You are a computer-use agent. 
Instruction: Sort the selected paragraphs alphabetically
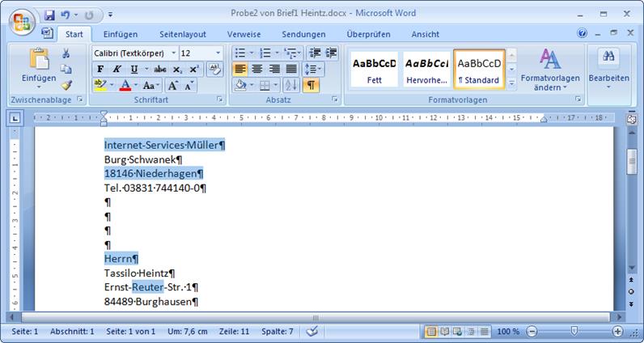pos(291,85)
